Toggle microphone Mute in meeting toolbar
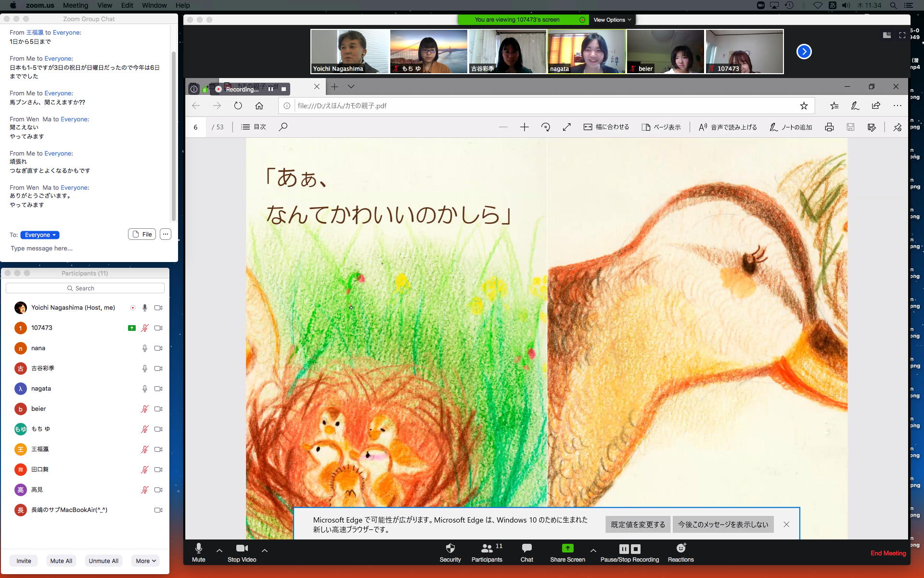 coord(198,549)
